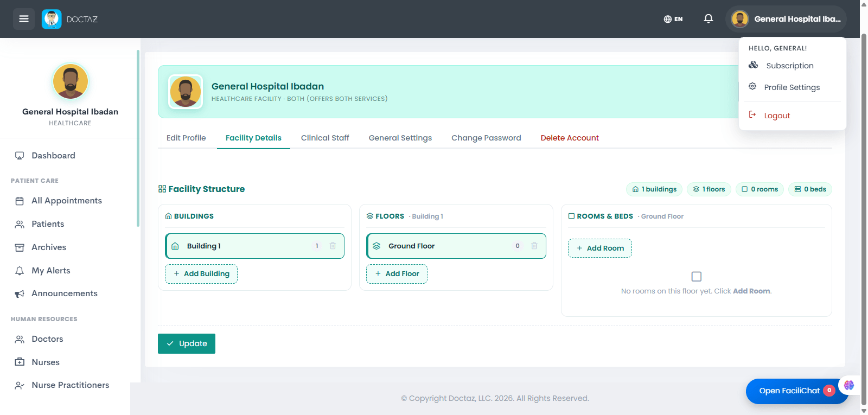Click the Ground Floor layers icon
This screenshot has width=868, height=415.
(x=376, y=246)
